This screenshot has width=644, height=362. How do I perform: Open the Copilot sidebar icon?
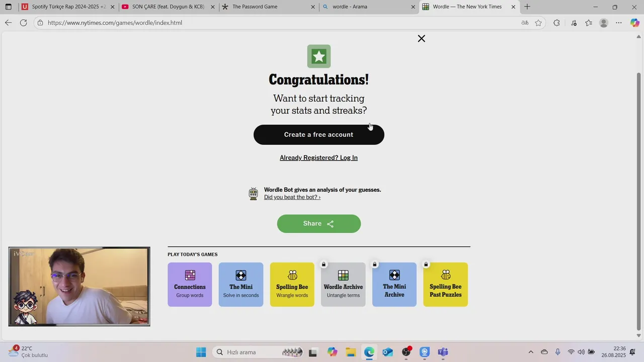(x=635, y=23)
